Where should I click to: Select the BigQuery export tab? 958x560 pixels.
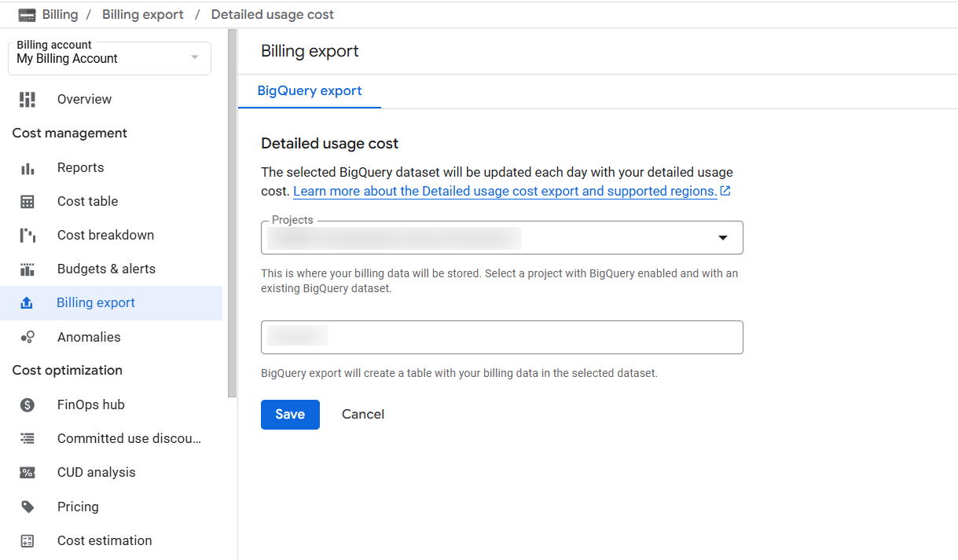(x=310, y=91)
